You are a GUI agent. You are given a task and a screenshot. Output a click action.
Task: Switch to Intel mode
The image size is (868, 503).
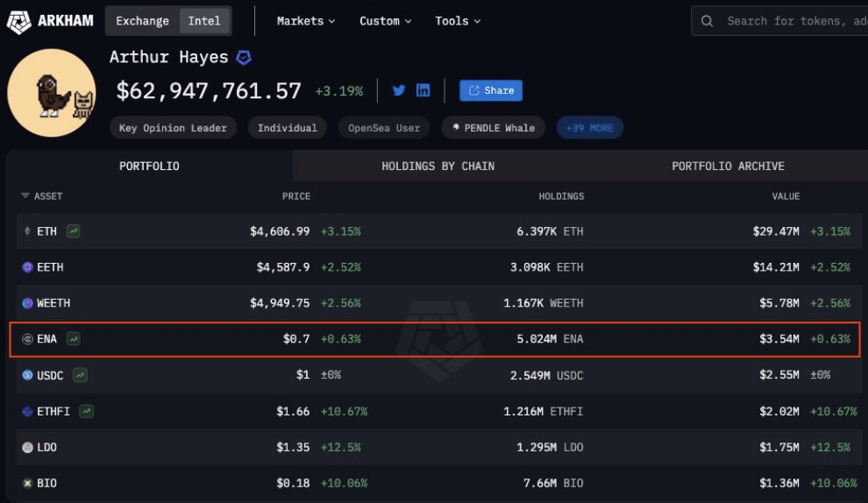pos(204,21)
